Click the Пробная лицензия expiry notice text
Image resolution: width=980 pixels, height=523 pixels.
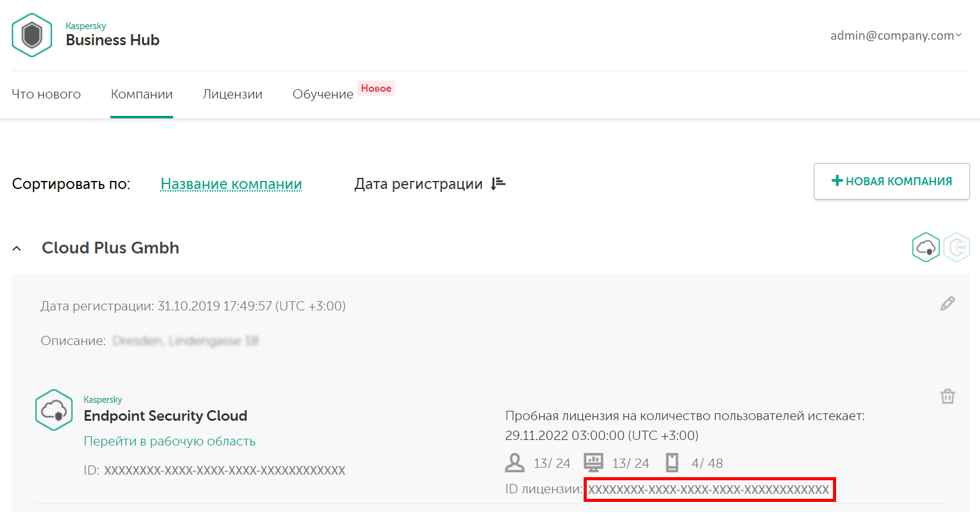[685, 416]
